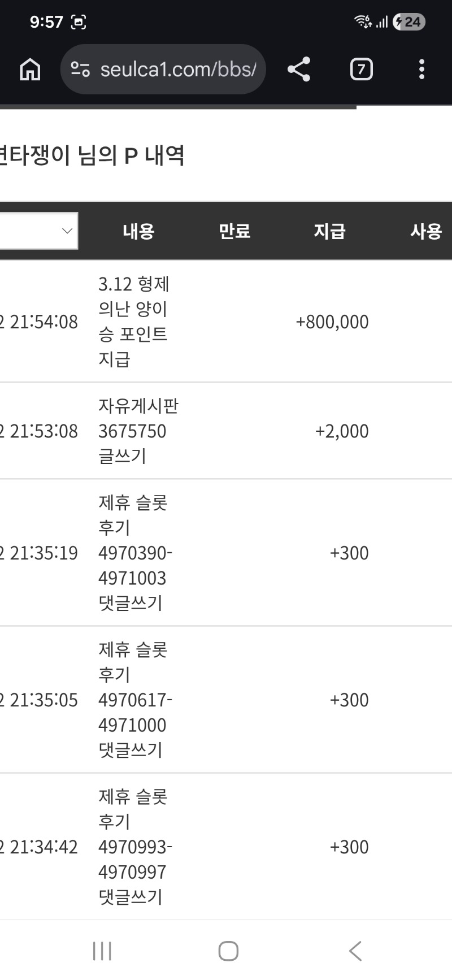Tap the screenshot notification icon in status bar
Viewport: 452px width, 980px height.
(x=78, y=22)
